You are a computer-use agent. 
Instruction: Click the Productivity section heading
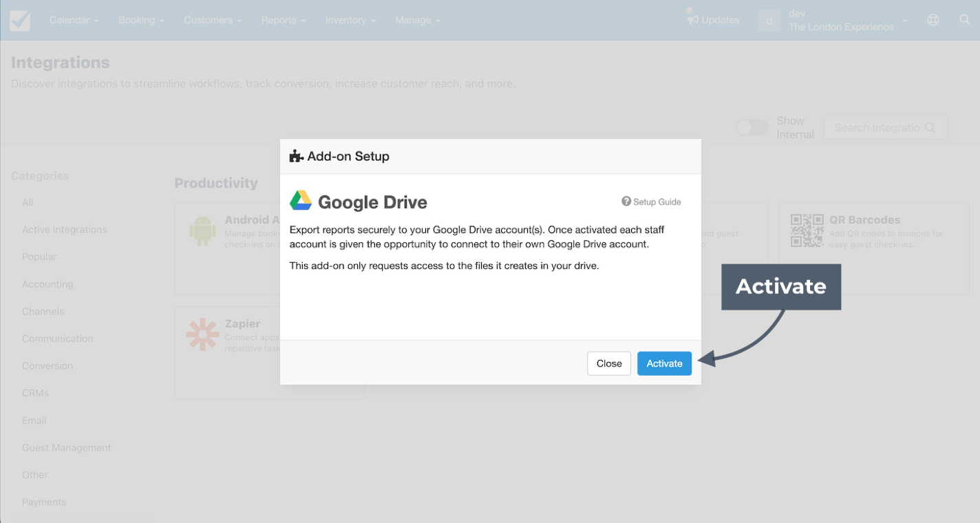(216, 183)
